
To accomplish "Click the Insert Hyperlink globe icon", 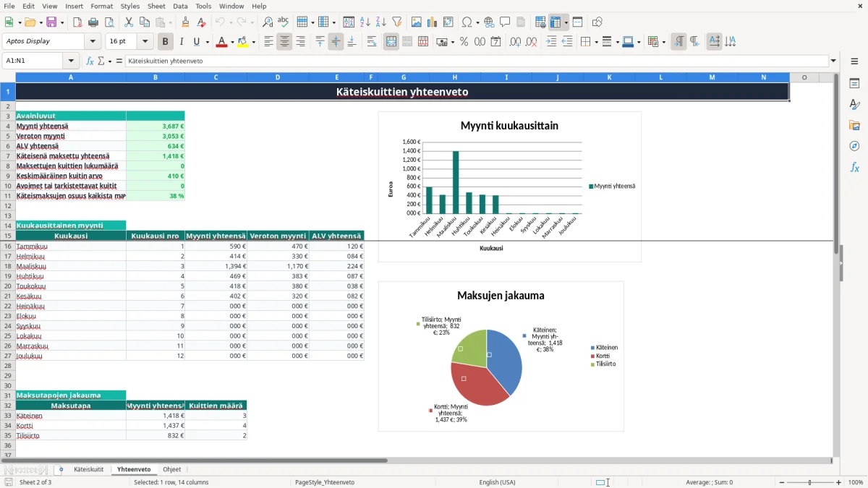I will [489, 22].
